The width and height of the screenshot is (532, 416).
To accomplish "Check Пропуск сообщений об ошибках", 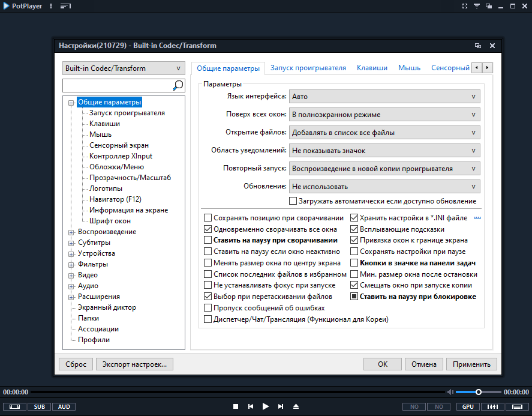I will (x=208, y=308).
